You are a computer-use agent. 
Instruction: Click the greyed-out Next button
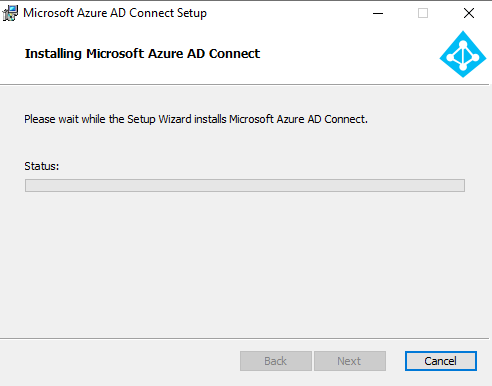click(x=350, y=361)
